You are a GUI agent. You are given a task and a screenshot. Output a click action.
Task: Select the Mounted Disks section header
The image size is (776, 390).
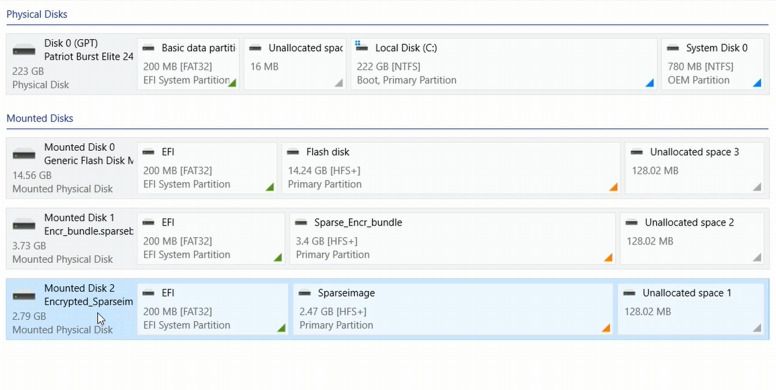(x=40, y=118)
